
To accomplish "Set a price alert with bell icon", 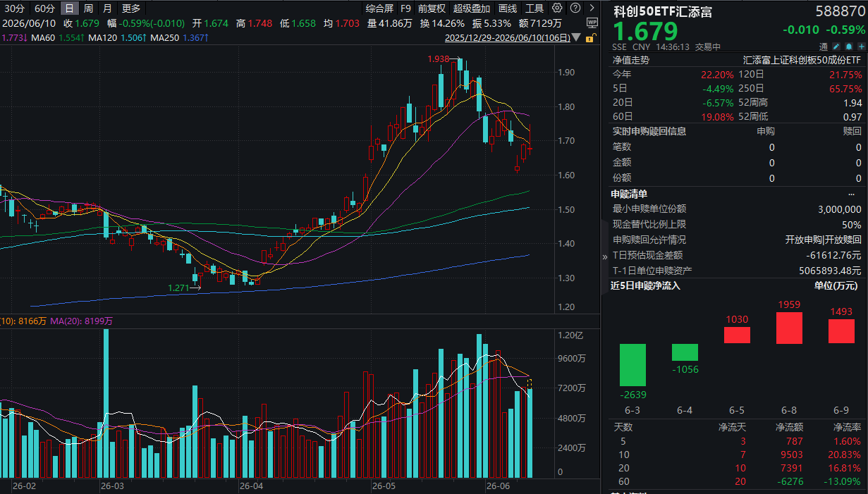I will (849, 47).
